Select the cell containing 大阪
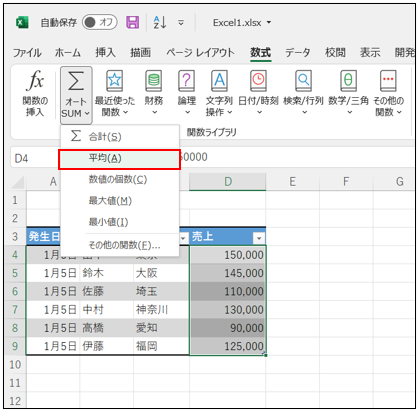The height and width of the screenshot is (411, 417). 161,273
